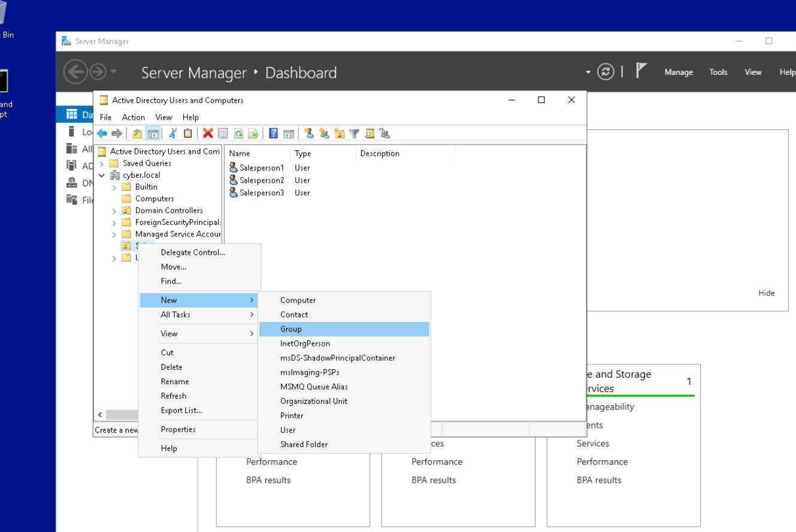Click the Up One Level folder icon
Image resolution: width=796 pixels, height=532 pixels.
pyautogui.click(x=137, y=133)
